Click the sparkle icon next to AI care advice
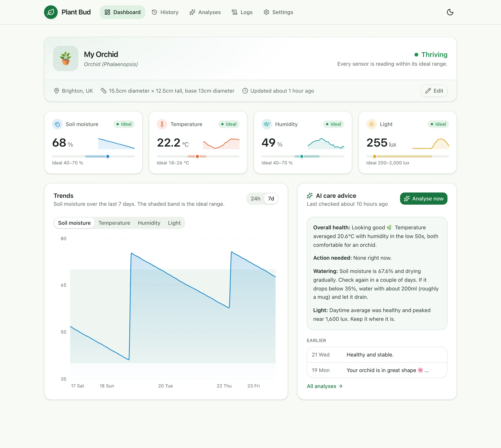Image resolution: width=501 pixels, height=448 pixels. coord(310,196)
